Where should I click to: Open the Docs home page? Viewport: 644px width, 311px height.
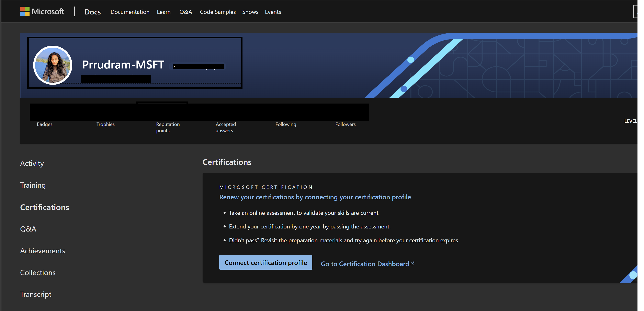(92, 12)
